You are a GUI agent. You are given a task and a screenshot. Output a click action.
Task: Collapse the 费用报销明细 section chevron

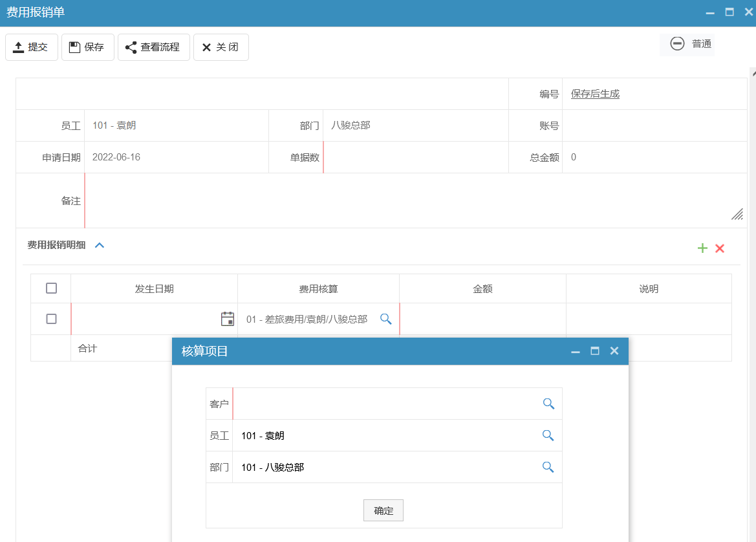[100, 246]
